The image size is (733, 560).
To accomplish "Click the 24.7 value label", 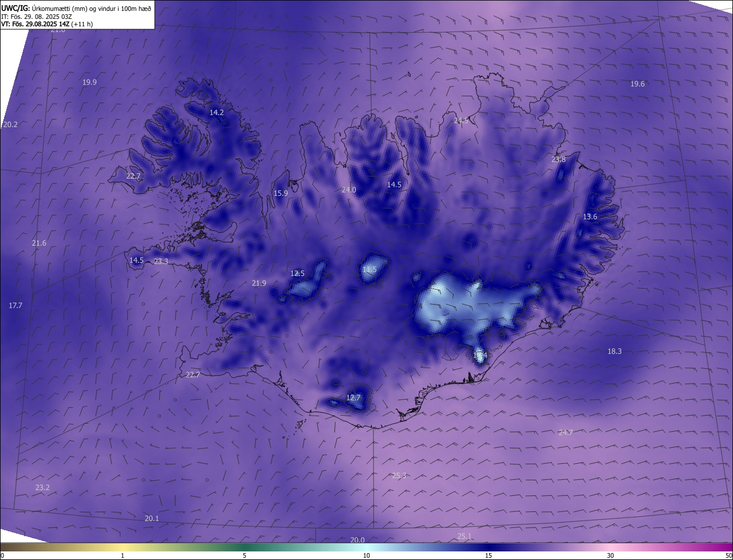I will point(566,433).
